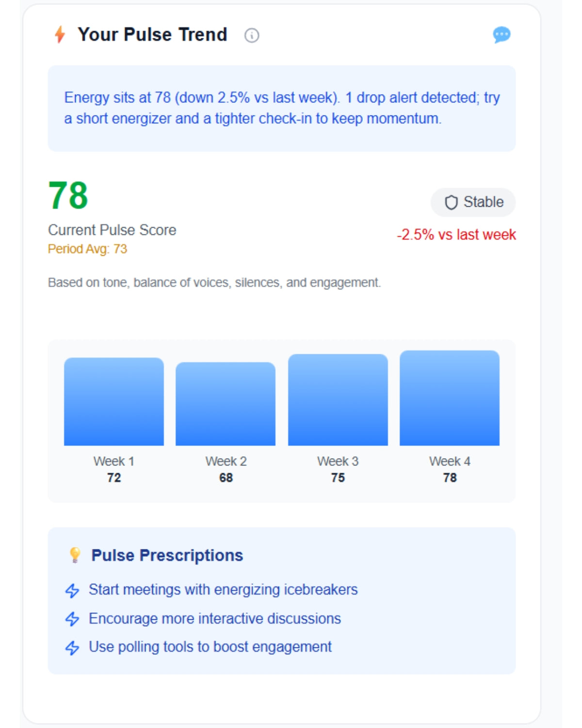Image resolution: width=582 pixels, height=728 pixels.
Task: Select the Week 4 bar
Action: 450,398
